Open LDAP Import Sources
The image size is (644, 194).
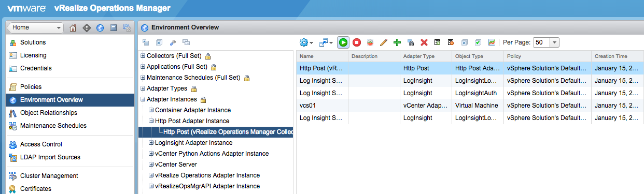point(50,157)
